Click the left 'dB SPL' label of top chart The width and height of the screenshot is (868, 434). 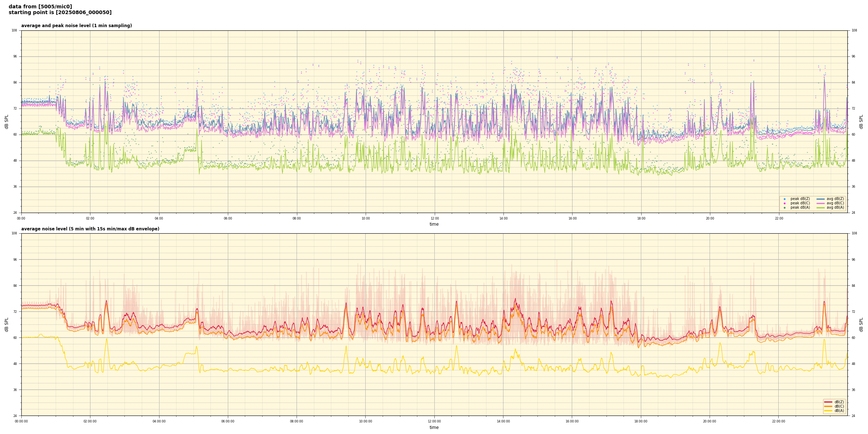(7, 122)
